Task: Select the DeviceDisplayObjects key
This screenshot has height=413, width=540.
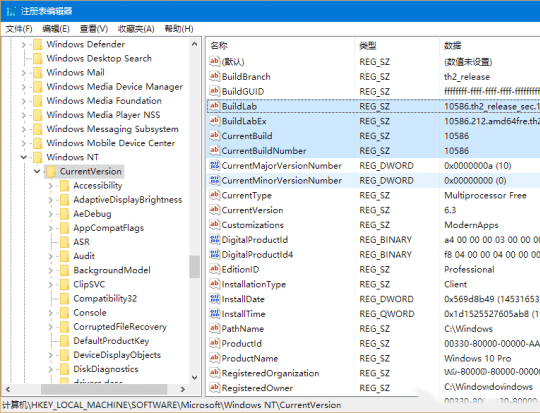Action: point(117,355)
